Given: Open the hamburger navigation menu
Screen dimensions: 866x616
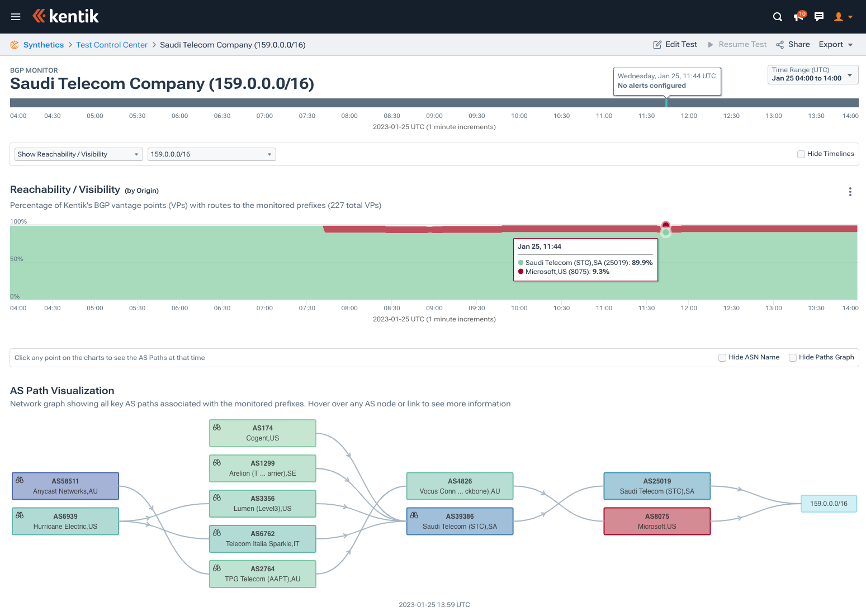Looking at the screenshot, I should 16,17.
